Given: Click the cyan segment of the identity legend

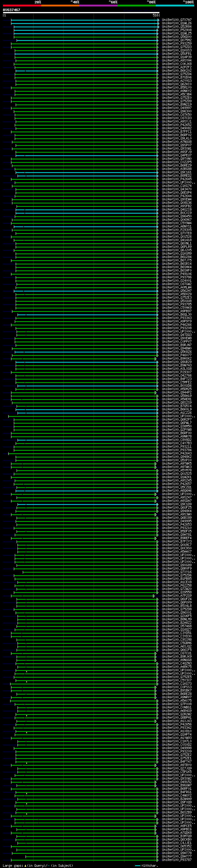Looking at the screenshot, I should (x=175, y=6).
